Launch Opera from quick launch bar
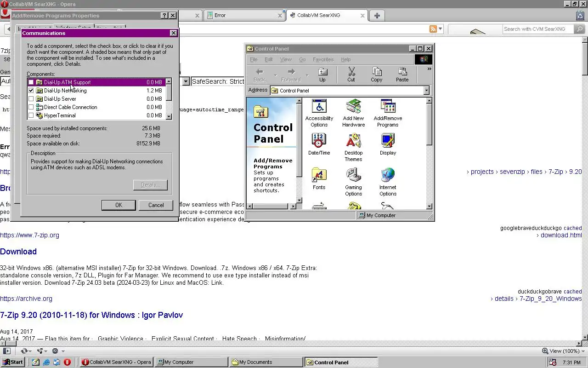 (67, 362)
